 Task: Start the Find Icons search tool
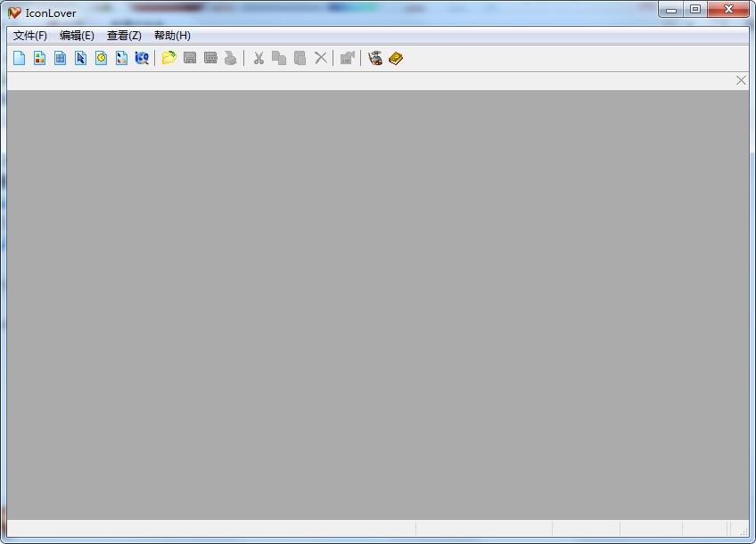(143, 58)
